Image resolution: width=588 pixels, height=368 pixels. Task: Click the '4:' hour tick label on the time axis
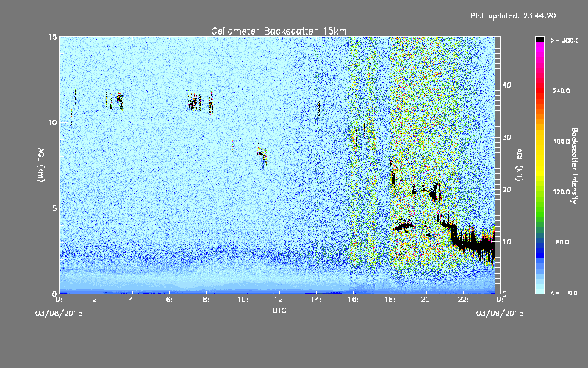[x=133, y=300]
